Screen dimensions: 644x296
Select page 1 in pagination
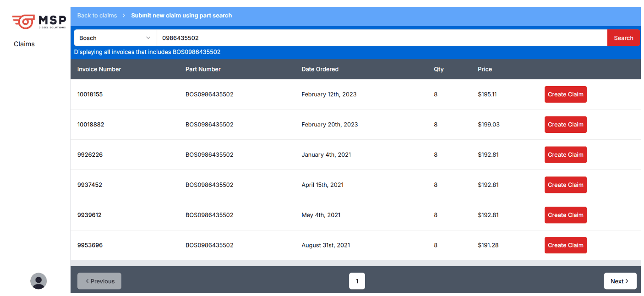click(357, 281)
